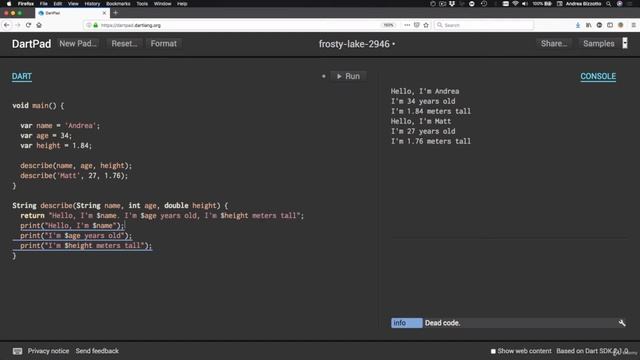
Task: Open macOS Spotlight search
Action: (609, 4)
